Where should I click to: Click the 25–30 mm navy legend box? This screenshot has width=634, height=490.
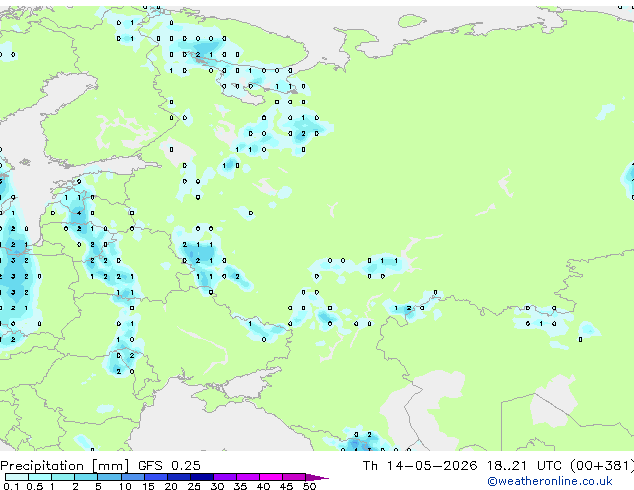point(202,477)
